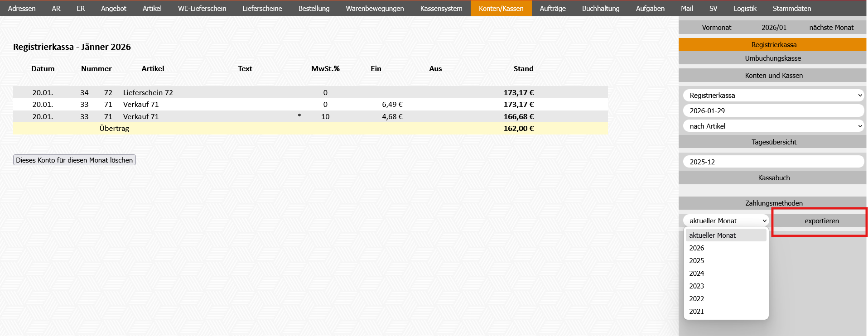Click the exportieren button
This screenshot has width=868, height=336.
click(821, 221)
